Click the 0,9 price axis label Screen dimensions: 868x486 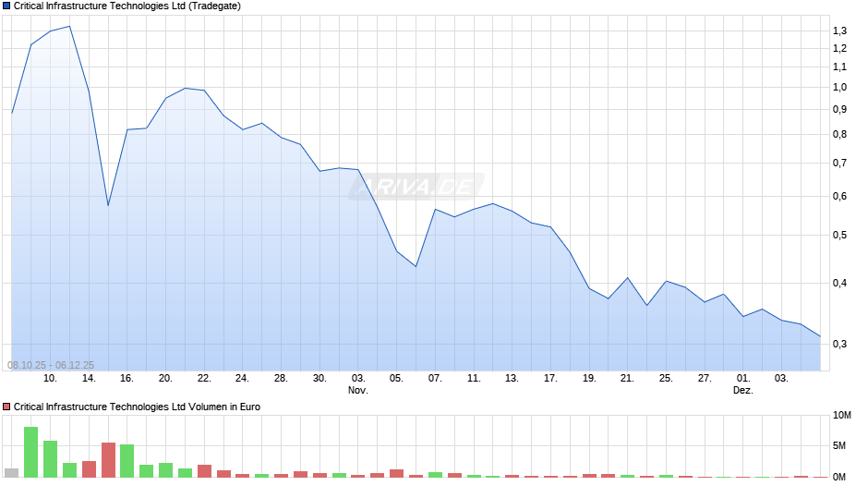(x=839, y=110)
